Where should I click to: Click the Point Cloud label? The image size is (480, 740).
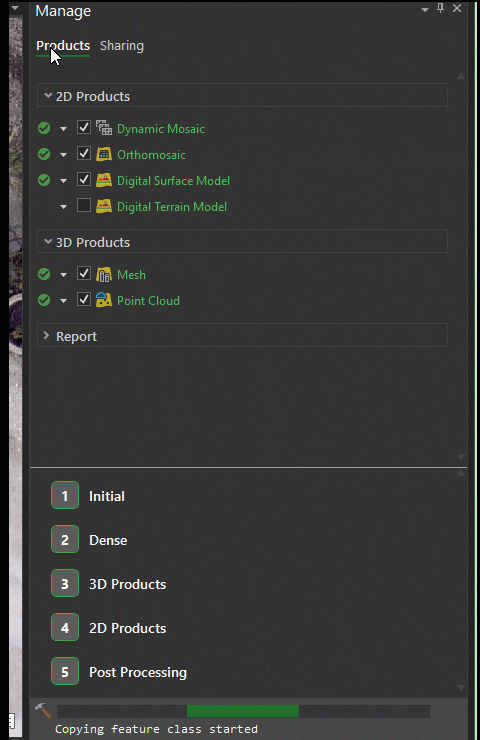click(148, 301)
